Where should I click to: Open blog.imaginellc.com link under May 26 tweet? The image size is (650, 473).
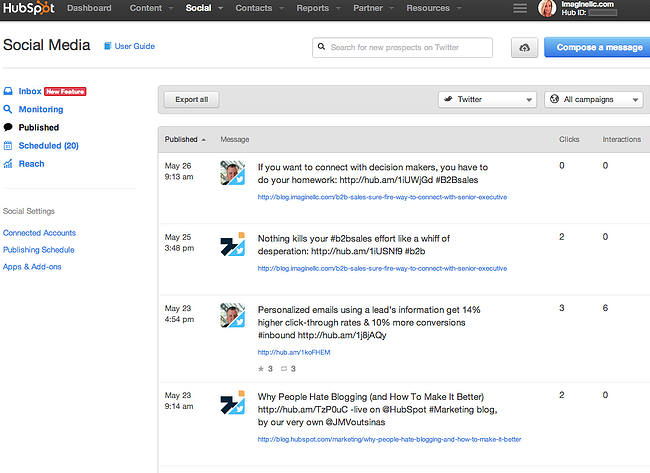point(382,197)
